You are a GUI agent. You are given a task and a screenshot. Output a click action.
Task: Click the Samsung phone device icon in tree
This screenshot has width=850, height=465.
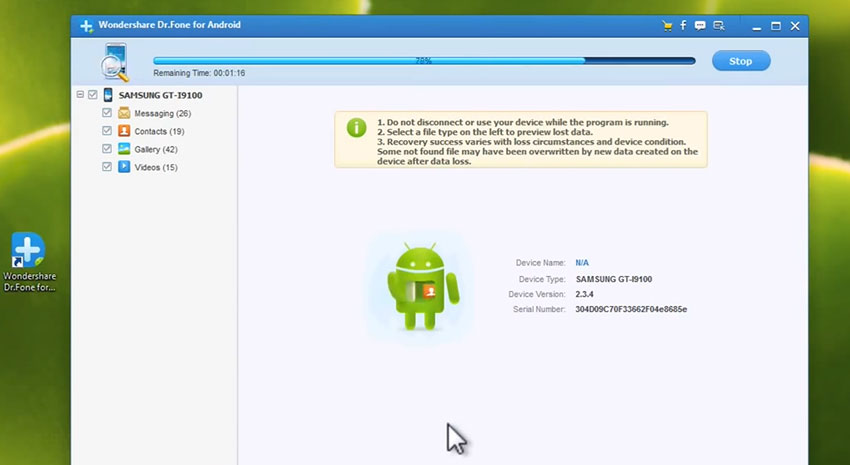pos(108,95)
